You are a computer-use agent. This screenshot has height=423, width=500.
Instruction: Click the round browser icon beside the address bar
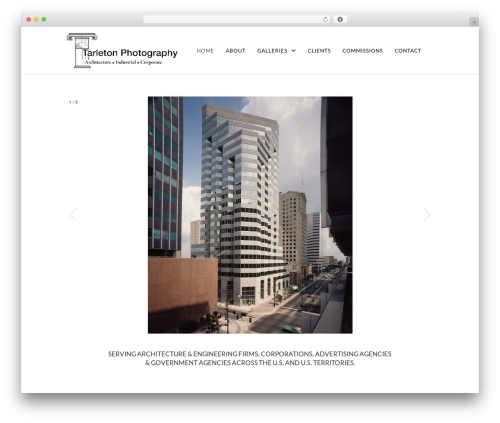(340, 19)
